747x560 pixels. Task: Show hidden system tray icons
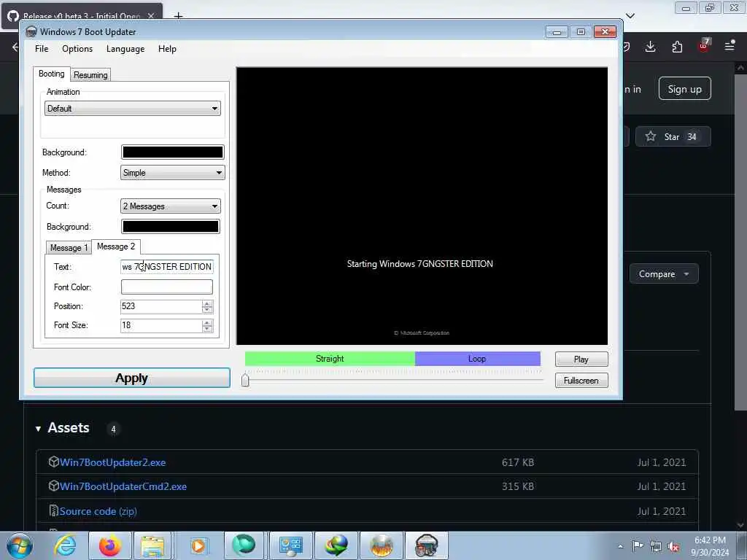click(620, 546)
